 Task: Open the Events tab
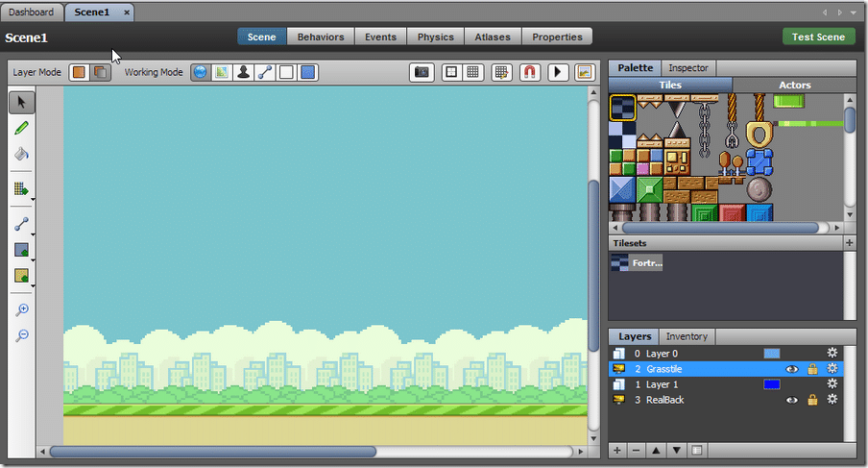381,37
